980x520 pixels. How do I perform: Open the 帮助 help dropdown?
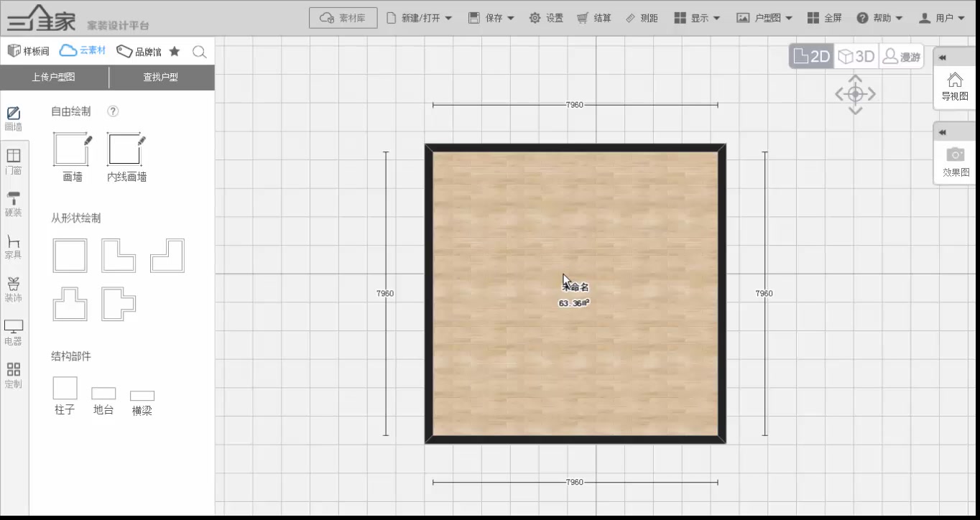pyautogui.click(x=879, y=18)
